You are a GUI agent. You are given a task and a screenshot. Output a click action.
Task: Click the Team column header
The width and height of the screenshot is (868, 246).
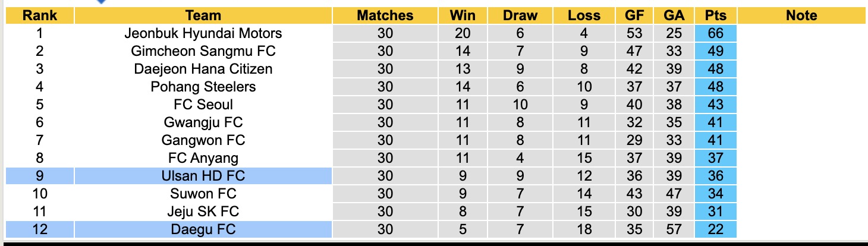203,15
